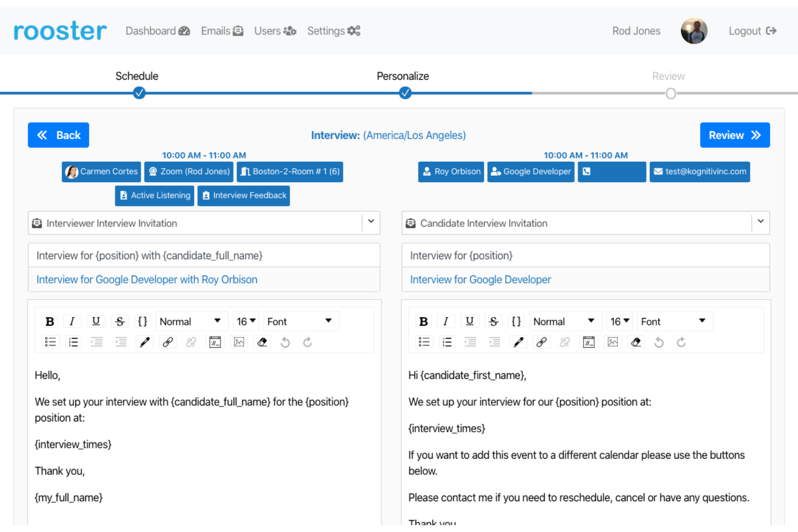This screenshot has width=798, height=532.
Task: Change font size using the 16 selector
Action: pos(246,321)
